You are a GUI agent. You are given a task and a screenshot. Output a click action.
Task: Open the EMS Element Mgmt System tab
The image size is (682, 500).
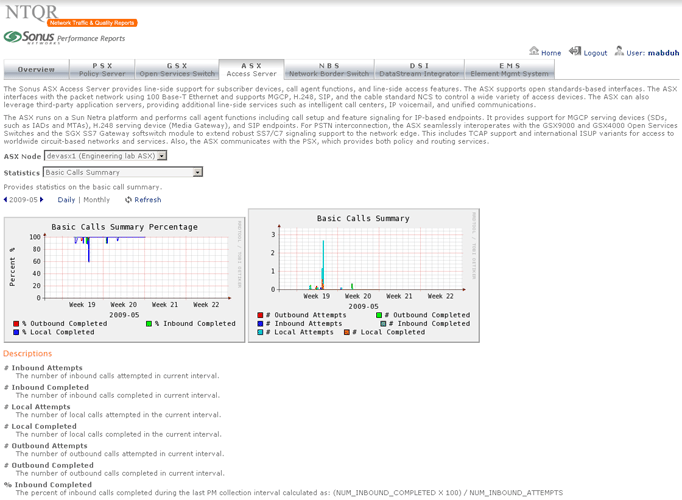[508, 69]
